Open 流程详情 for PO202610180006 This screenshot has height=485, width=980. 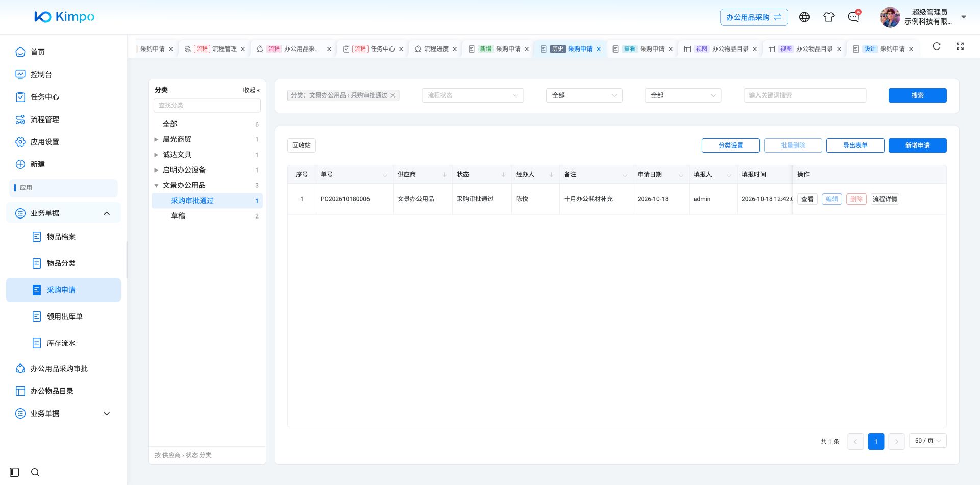click(x=885, y=199)
